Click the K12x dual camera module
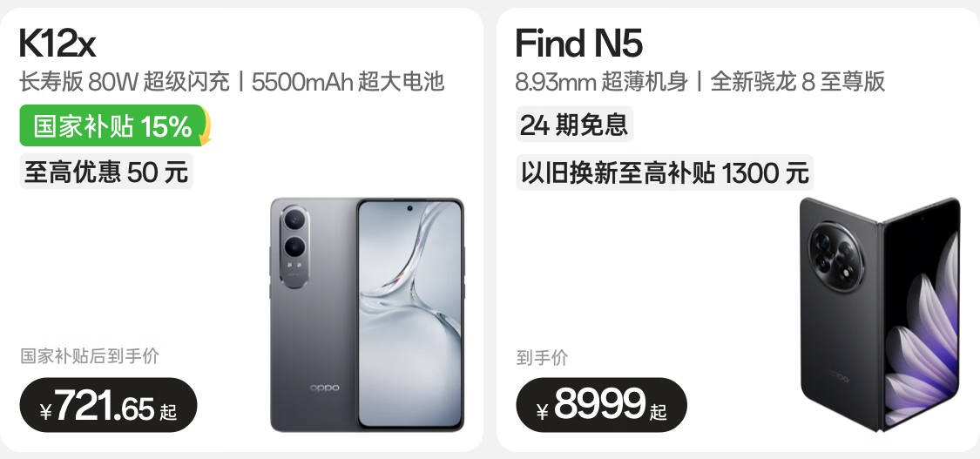The height and width of the screenshot is (459, 980). (294, 246)
